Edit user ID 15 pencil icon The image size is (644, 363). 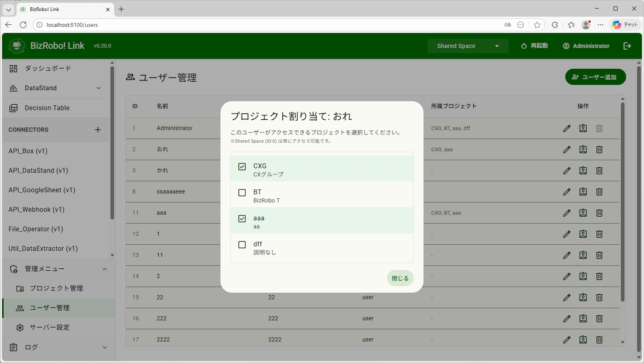click(x=567, y=298)
